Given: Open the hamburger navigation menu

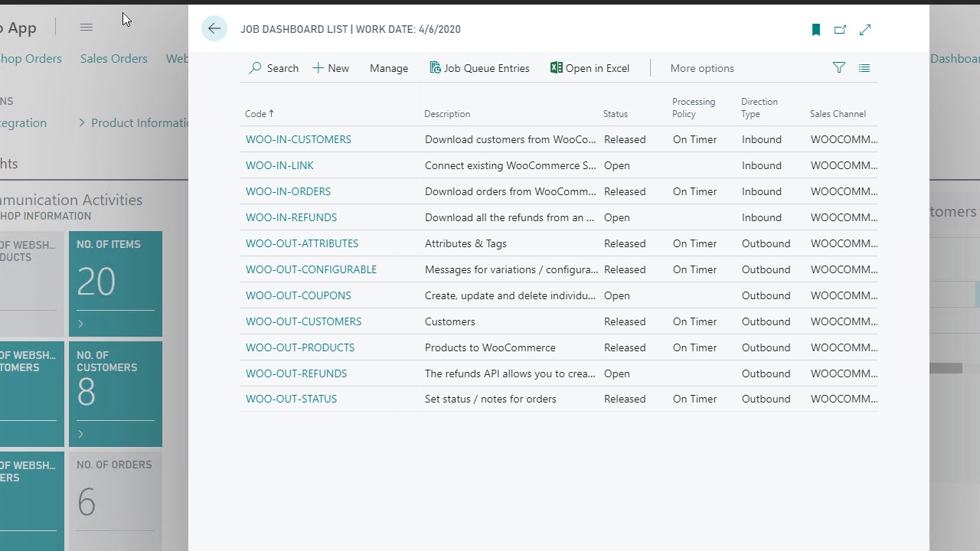Looking at the screenshot, I should 87,28.
